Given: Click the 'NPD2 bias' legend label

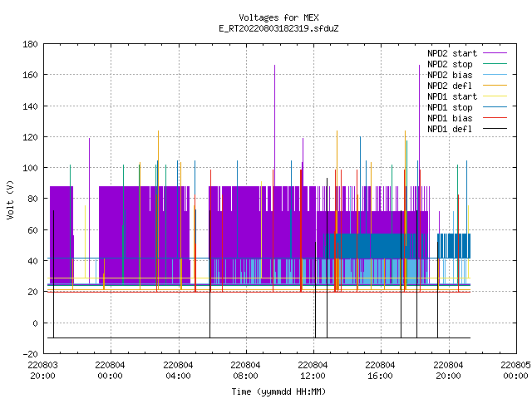Looking at the screenshot, I should (x=450, y=75).
